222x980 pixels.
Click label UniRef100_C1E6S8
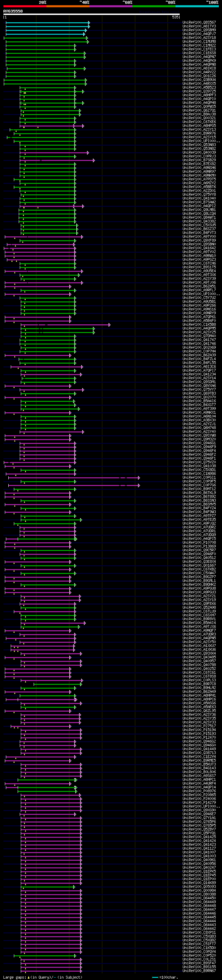click(x=199, y=53)
